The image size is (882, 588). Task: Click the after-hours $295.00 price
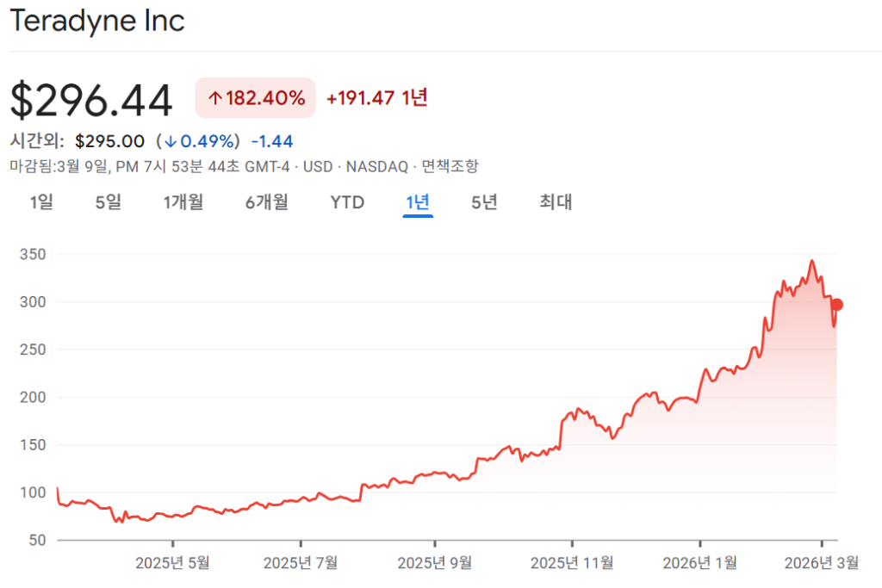[109, 141]
